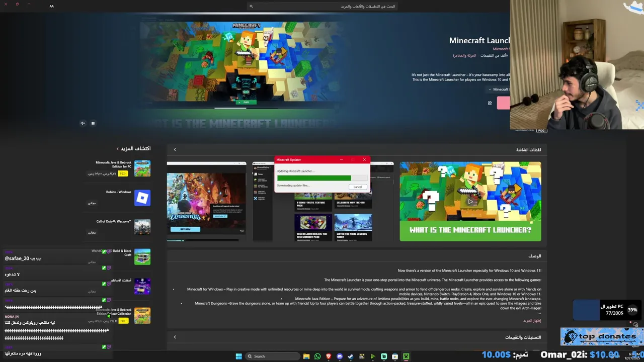Click the @safae_20 chat mention
This screenshot has width=644, height=362.
[x=17, y=258]
